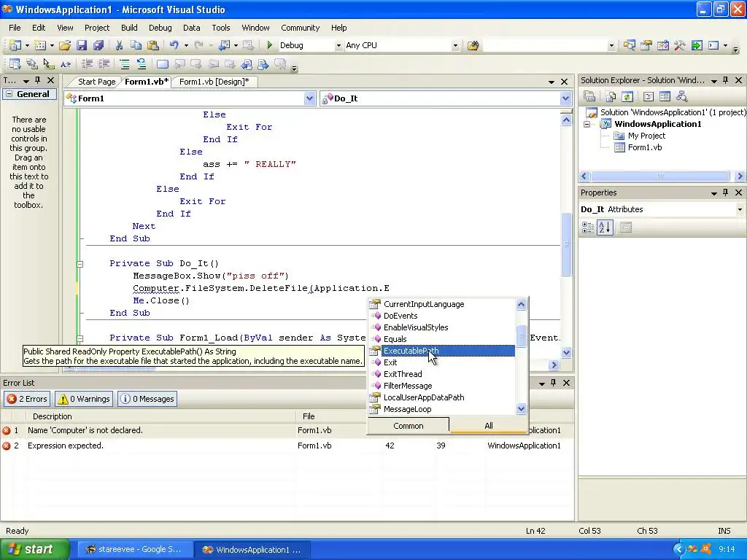Toggle the 0 Warnings filter button
Image resolution: width=747 pixels, height=560 pixels.
83,399
